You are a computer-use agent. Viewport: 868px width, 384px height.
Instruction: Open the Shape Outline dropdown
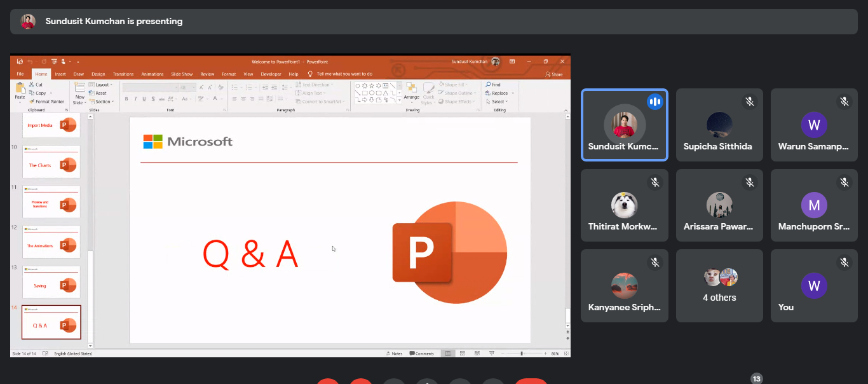click(457, 93)
